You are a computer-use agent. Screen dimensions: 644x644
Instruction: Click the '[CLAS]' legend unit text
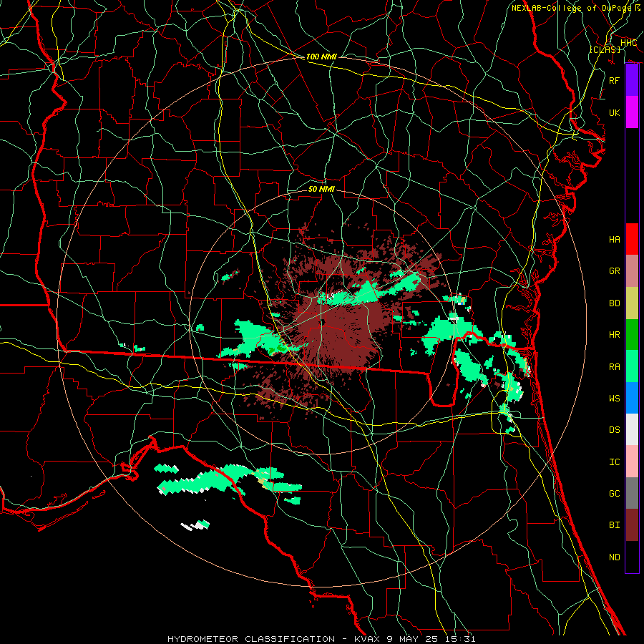coord(605,49)
